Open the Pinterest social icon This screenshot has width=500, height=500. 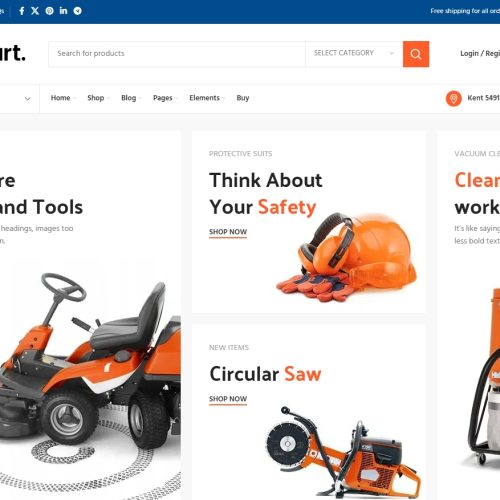pos(49,11)
